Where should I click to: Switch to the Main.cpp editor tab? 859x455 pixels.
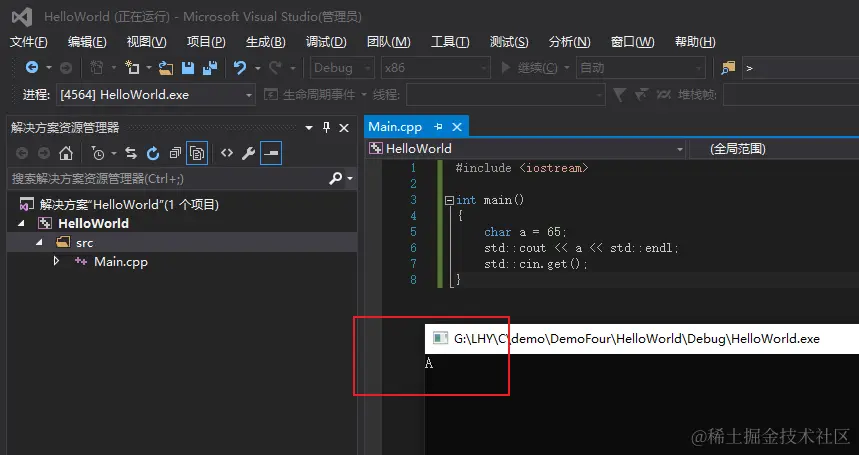click(395, 127)
